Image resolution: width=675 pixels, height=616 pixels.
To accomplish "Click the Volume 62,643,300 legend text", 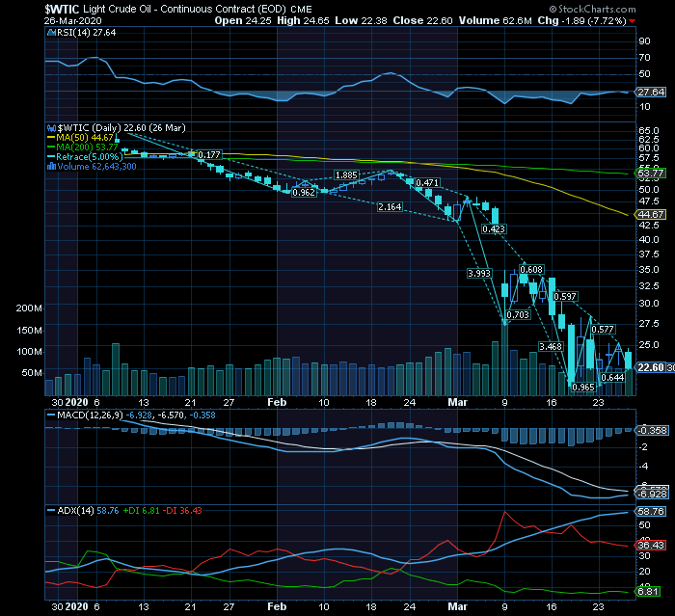I will coord(96,167).
